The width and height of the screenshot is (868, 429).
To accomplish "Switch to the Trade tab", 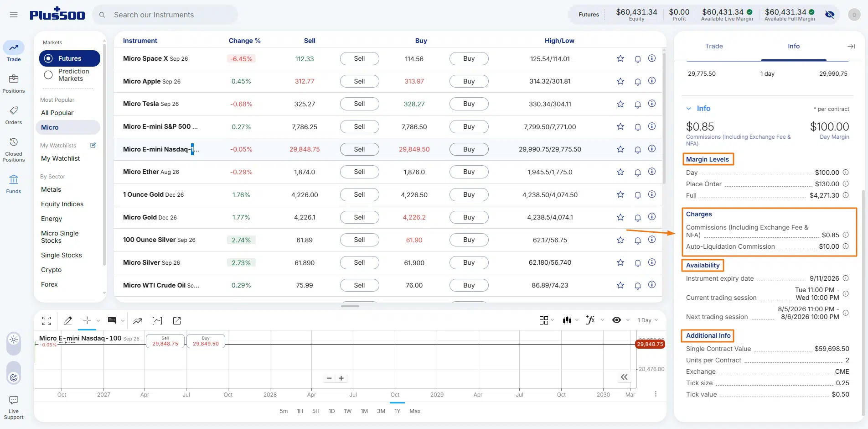I will click(714, 46).
